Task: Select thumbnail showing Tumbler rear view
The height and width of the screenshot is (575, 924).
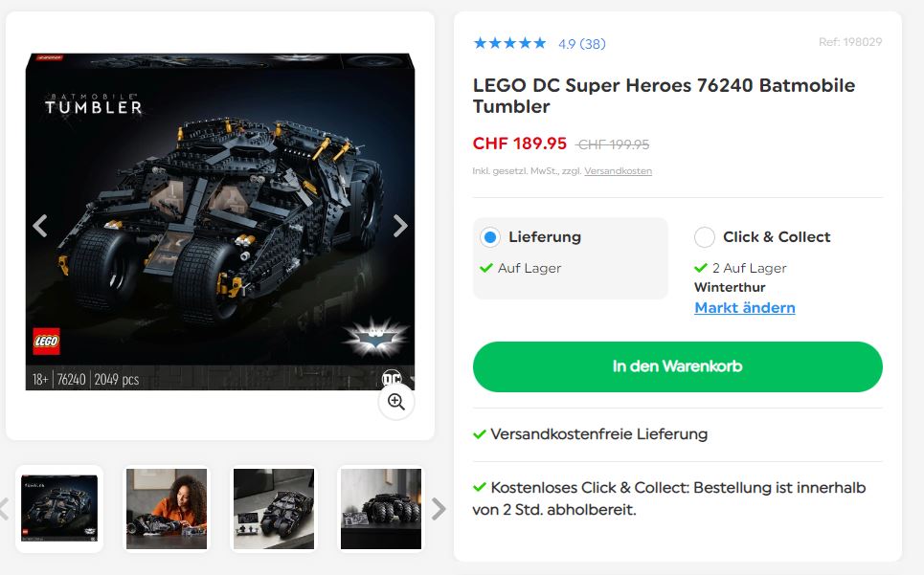Action: (381, 509)
